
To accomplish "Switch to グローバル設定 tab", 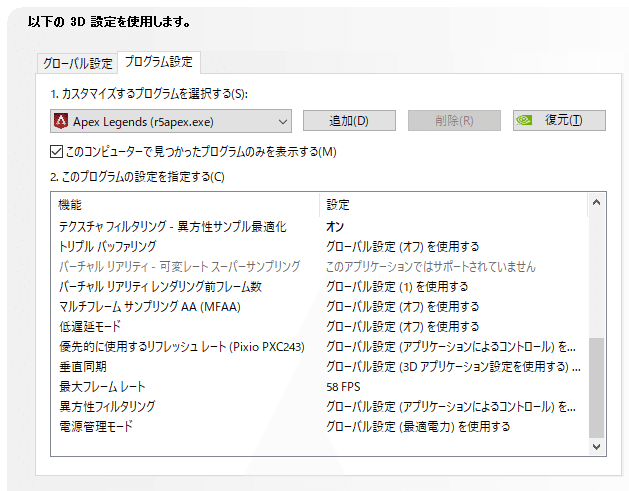I will pyautogui.click(x=77, y=63).
